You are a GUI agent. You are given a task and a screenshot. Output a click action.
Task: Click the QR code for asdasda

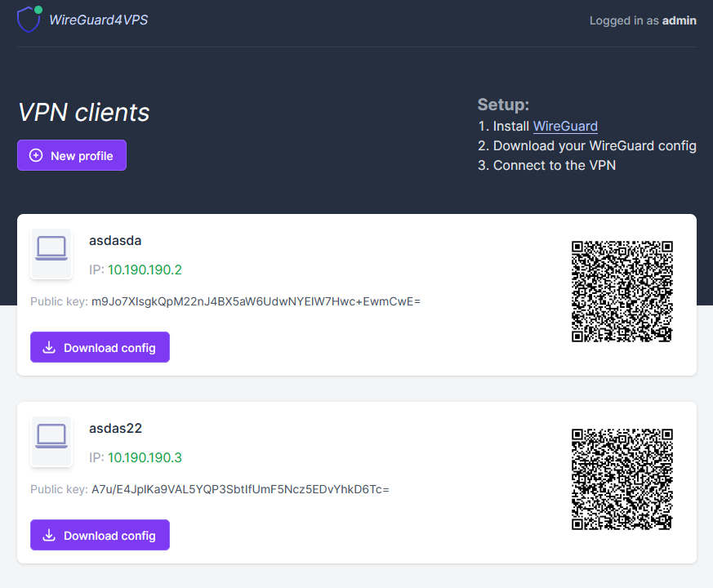tap(622, 291)
